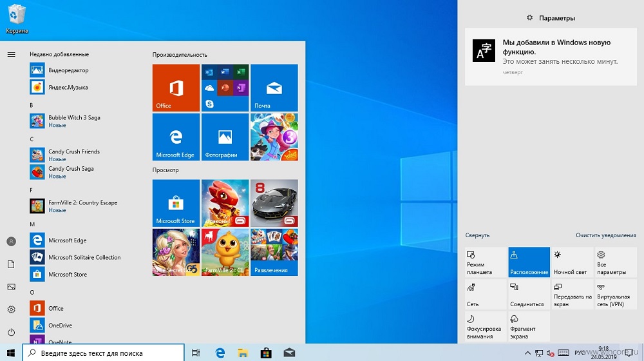Click the Microsoft Store tile
Viewport: 644px width, 361px height.
pyautogui.click(x=176, y=202)
